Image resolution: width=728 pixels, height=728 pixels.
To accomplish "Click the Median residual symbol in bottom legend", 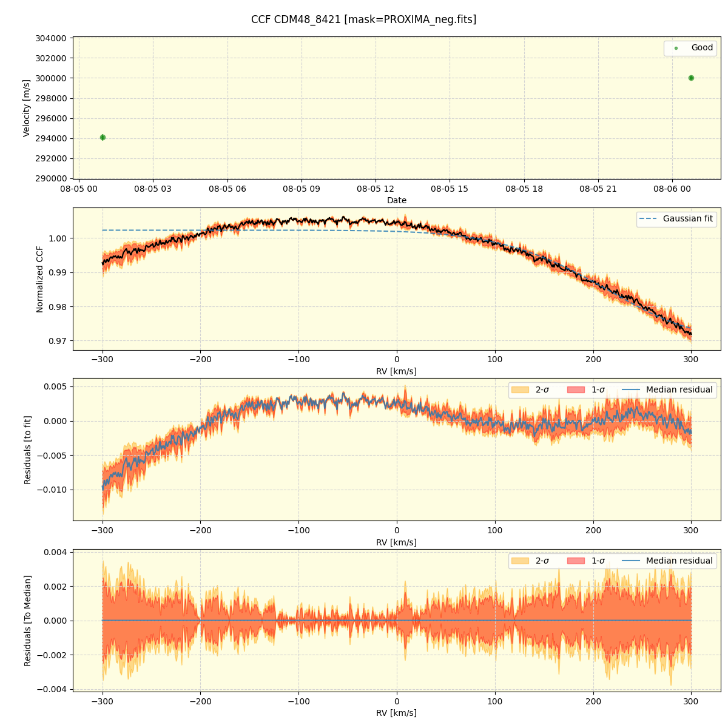I will tap(631, 561).
